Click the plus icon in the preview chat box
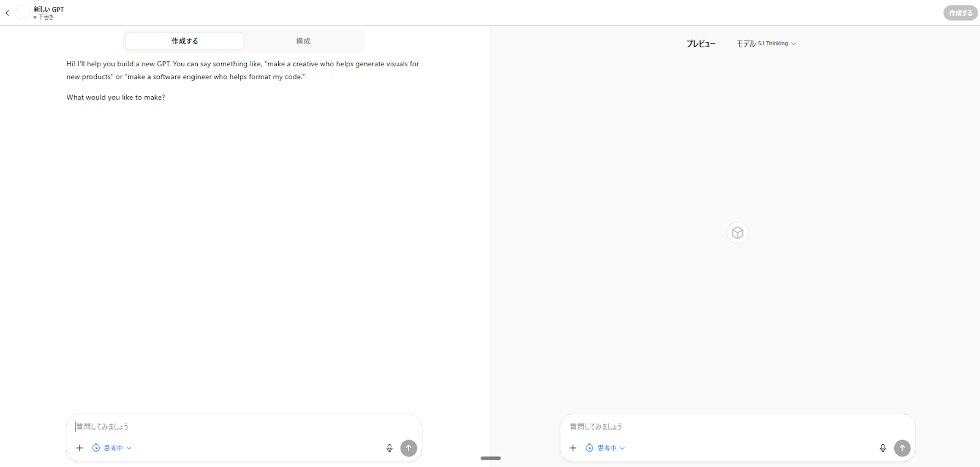Screen dimensions: 980x467 [x=573, y=448]
